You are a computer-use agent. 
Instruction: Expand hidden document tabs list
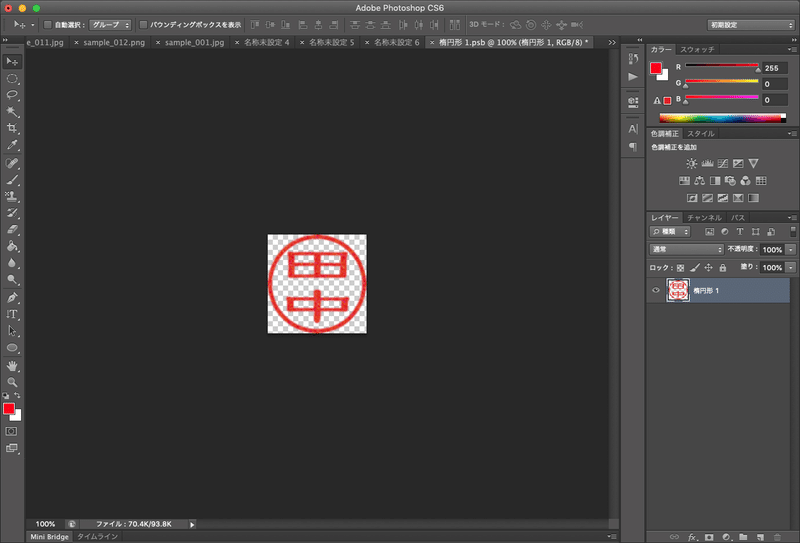click(612, 42)
